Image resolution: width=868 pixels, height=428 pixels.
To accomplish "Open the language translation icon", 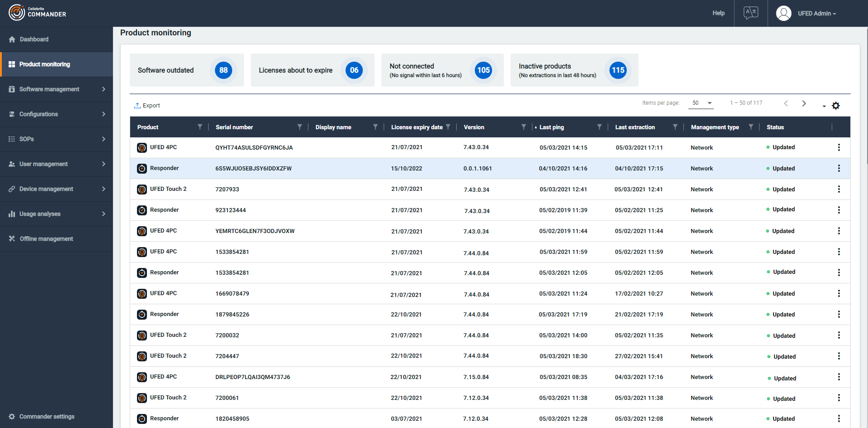I will [x=751, y=13].
